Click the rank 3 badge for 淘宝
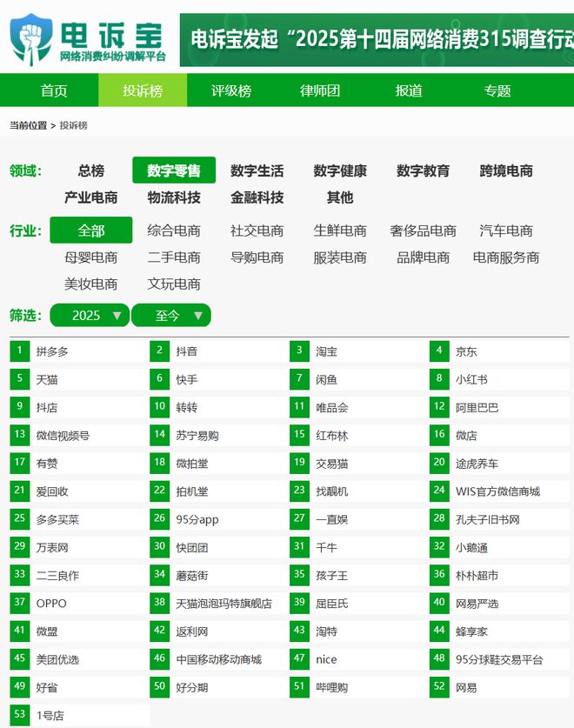 pos(299,351)
